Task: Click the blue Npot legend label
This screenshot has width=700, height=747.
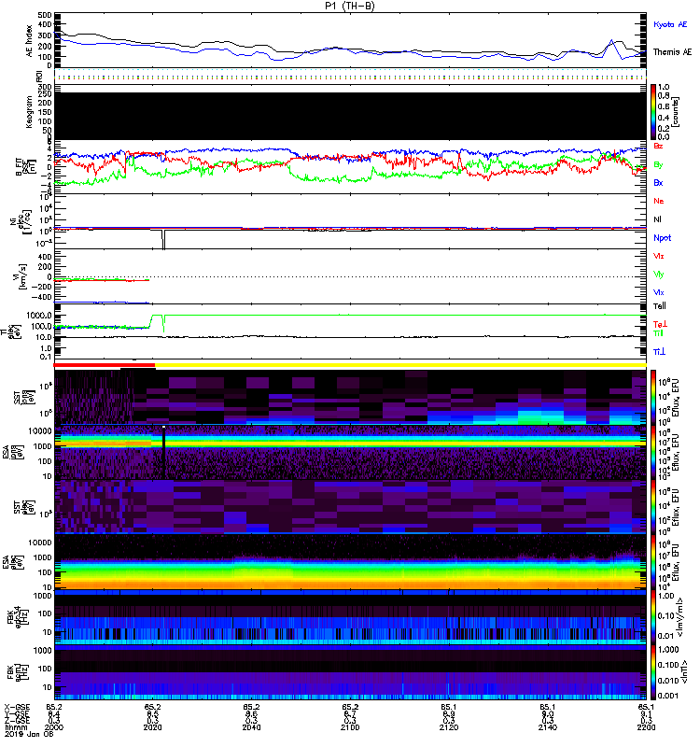Action: 662,238
